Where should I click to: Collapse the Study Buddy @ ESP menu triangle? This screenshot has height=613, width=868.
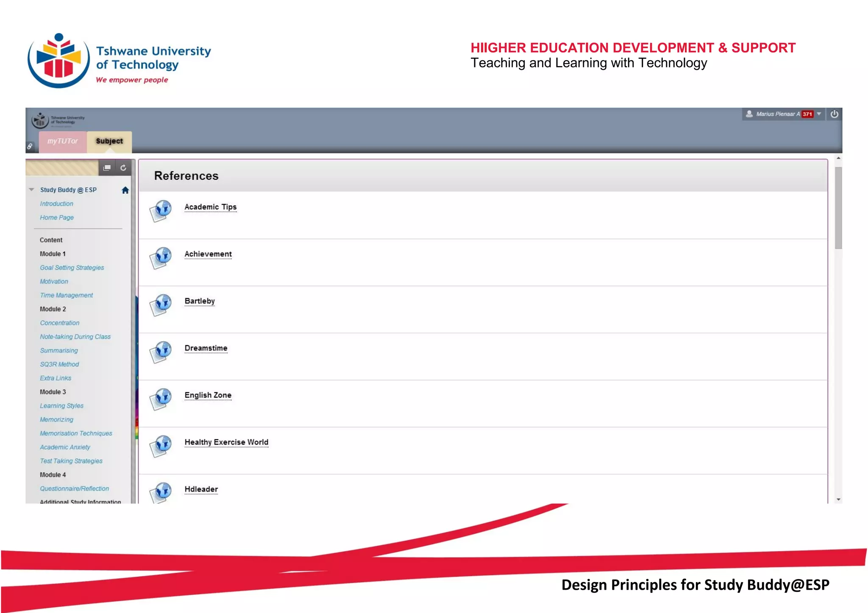click(x=31, y=189)
